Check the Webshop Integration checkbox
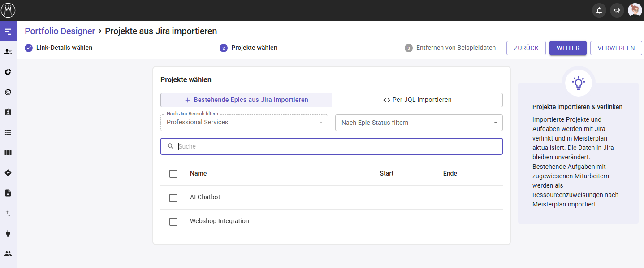644x268 pixels. [x=173, y=221]
